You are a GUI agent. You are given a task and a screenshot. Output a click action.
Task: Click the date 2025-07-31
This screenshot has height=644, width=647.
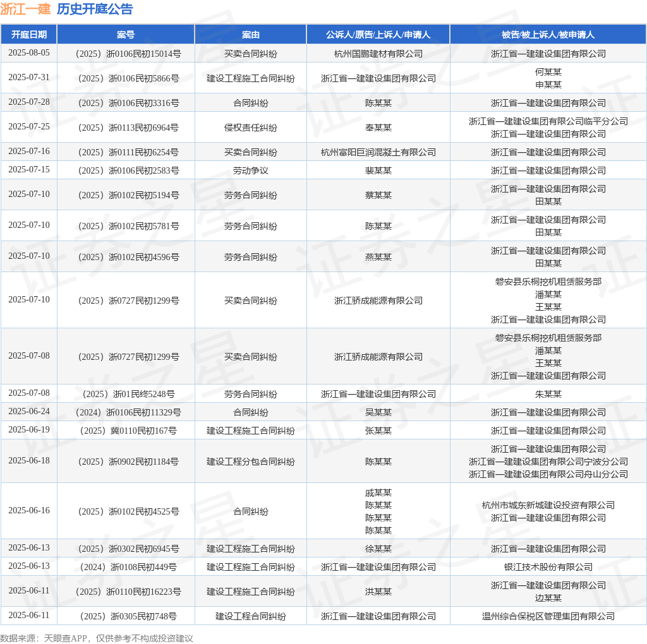(x=29, y=78)
